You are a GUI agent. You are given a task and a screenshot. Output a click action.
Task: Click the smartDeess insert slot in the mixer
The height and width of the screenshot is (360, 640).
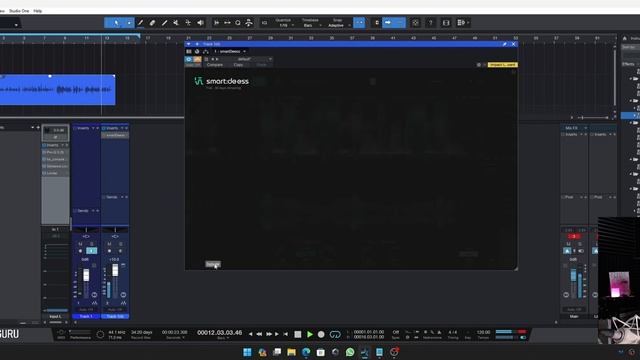tap(115, 135)
